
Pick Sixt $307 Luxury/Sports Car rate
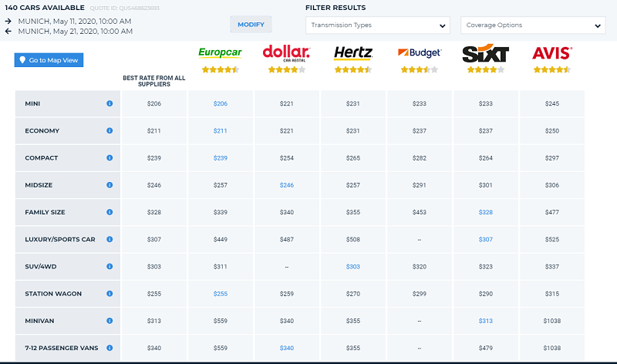click(485, 239)
